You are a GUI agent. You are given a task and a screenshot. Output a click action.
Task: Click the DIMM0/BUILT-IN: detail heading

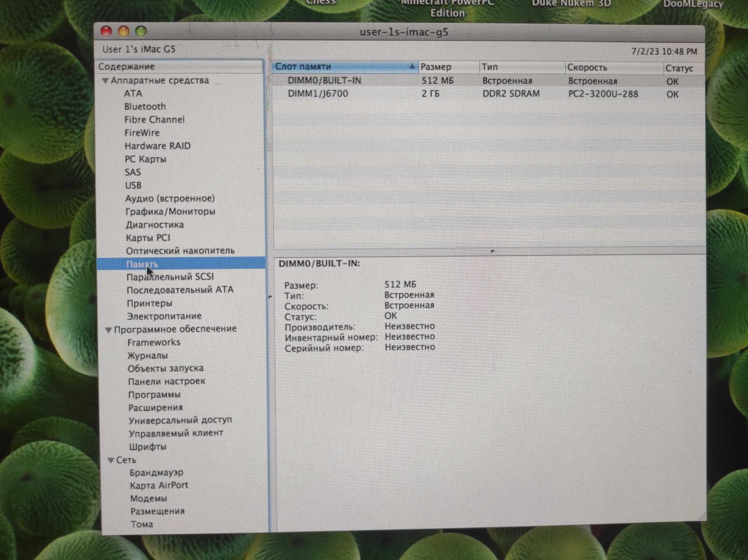pos(319,263)
